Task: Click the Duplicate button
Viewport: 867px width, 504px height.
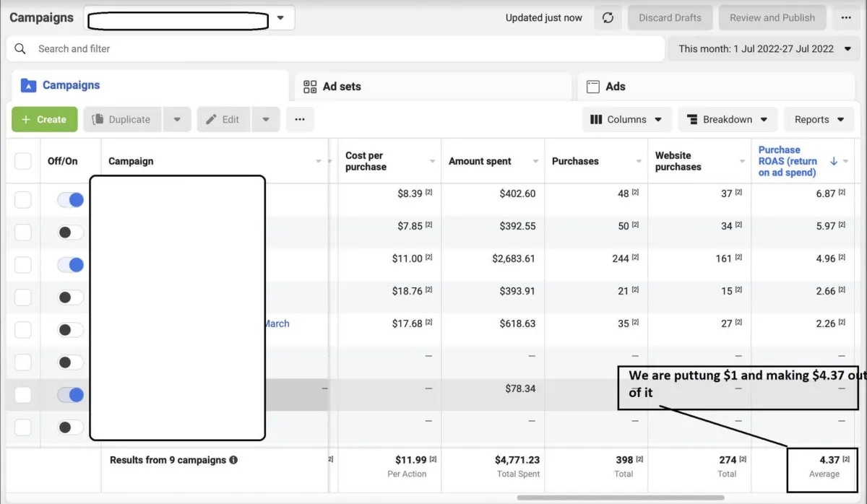Action: click(x=123, y=119)
